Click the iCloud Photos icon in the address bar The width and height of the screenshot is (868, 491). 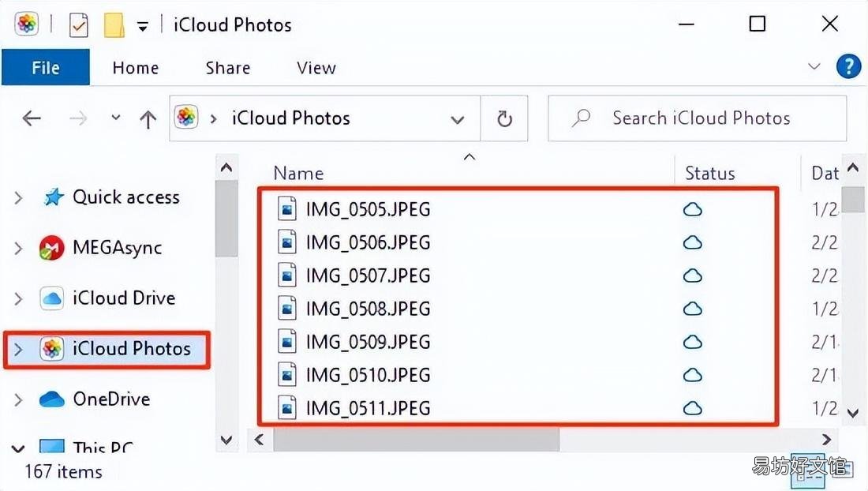(186, 118)
